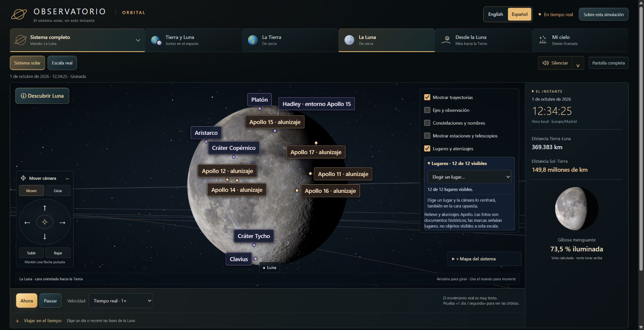Click the Sobre esta simulación button

pos(603,14)
